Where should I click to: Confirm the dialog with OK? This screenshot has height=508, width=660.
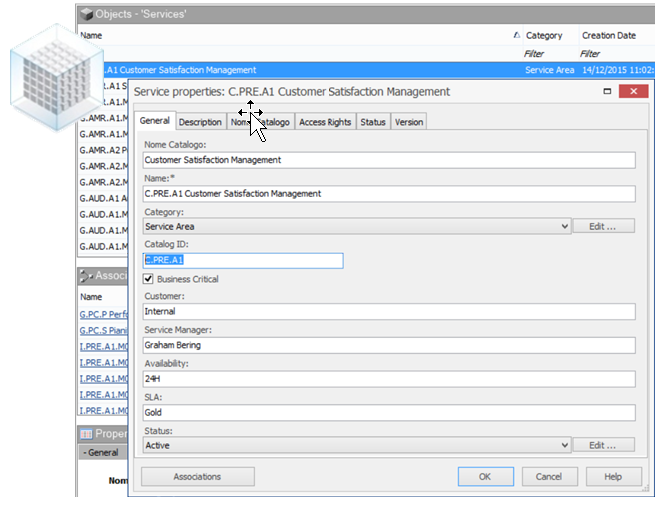[485, 477]
